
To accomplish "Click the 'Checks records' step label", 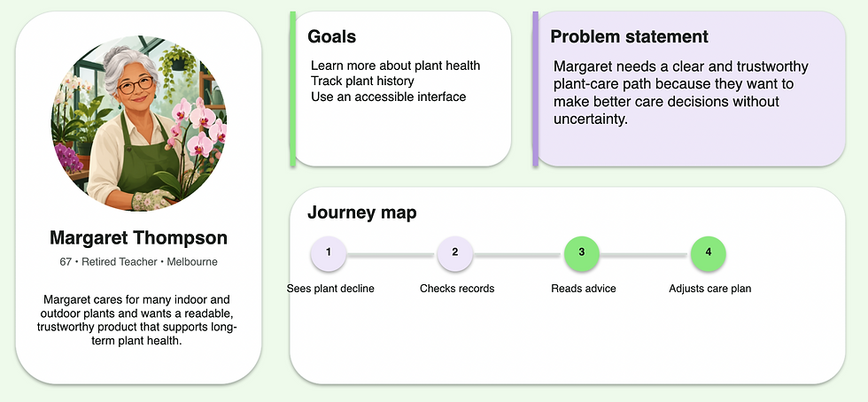I will tap(457, 289).
